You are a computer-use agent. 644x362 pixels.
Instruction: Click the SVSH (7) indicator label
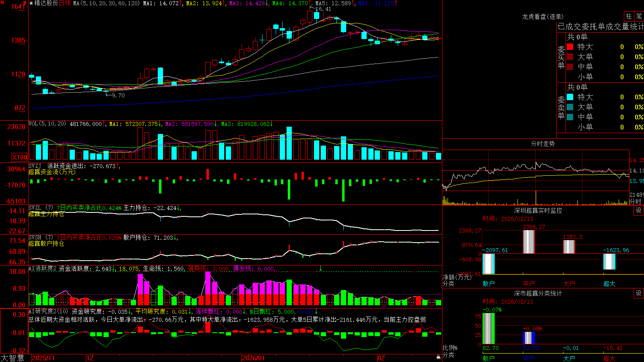tap(41, 238)
